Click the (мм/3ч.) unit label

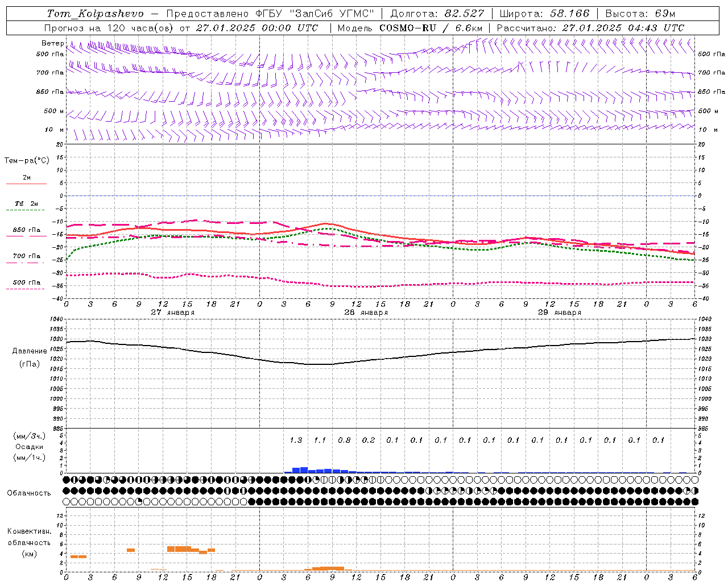click(30, 436)
